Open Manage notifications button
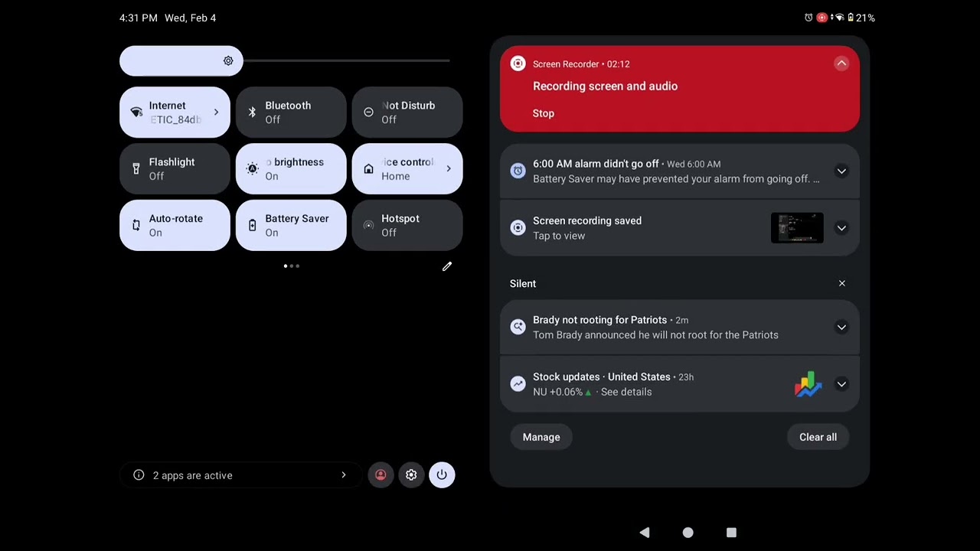 tap(541, 437)
